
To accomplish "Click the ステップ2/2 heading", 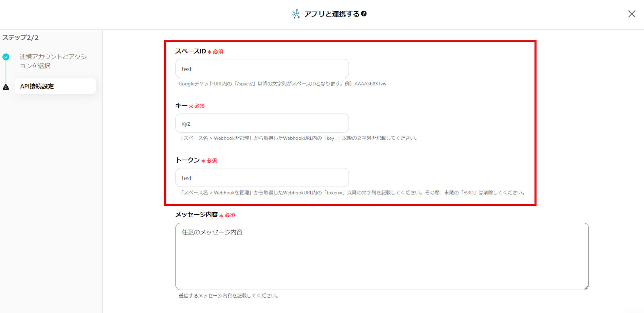I will tap(21, 37).
